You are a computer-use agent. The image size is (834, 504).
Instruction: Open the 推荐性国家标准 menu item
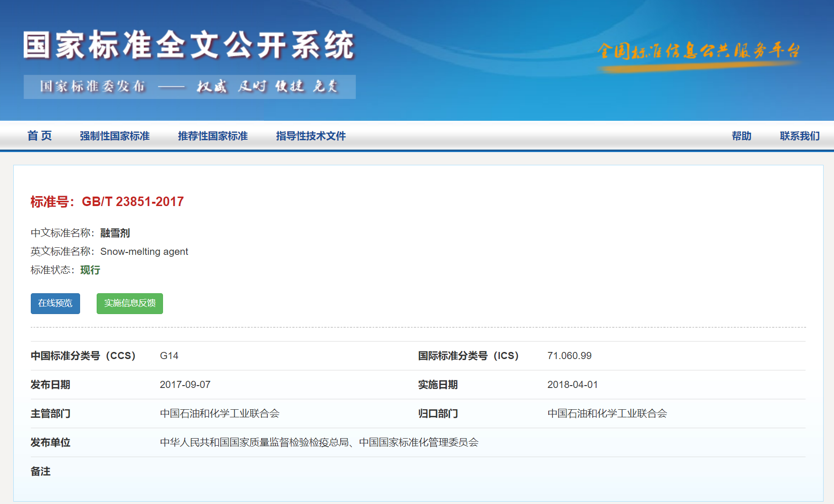(213, 136)
